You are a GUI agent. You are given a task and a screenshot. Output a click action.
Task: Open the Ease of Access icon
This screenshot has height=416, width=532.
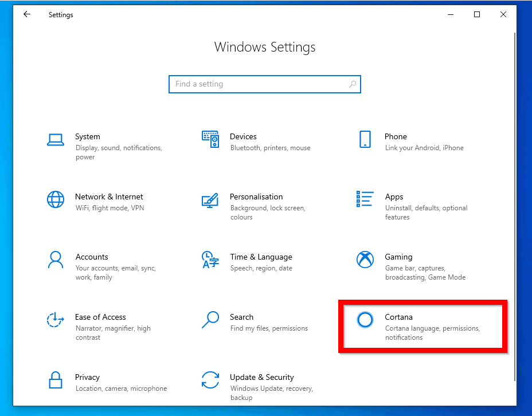click(x=55, y=320)
